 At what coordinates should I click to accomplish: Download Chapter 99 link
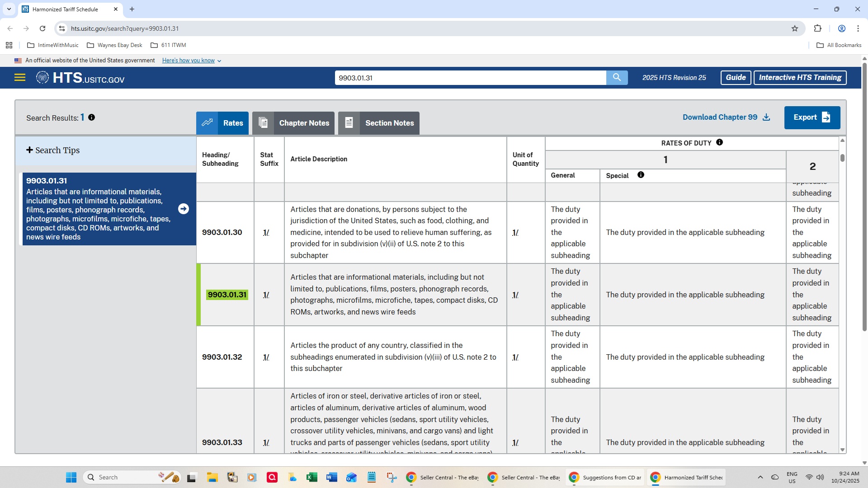tap(726, 117)
